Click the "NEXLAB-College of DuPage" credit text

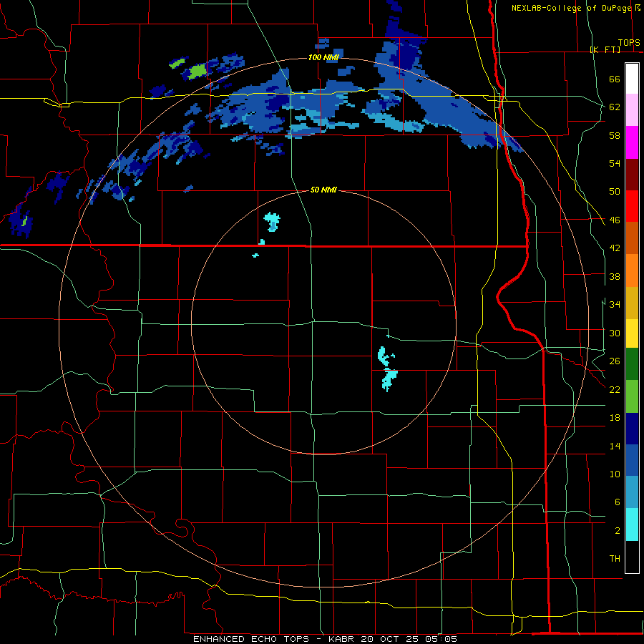pyautogui.click(x=571, y=8)
